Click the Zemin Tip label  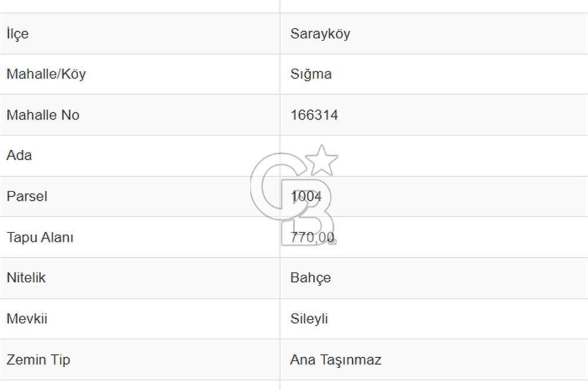point(38,359)
